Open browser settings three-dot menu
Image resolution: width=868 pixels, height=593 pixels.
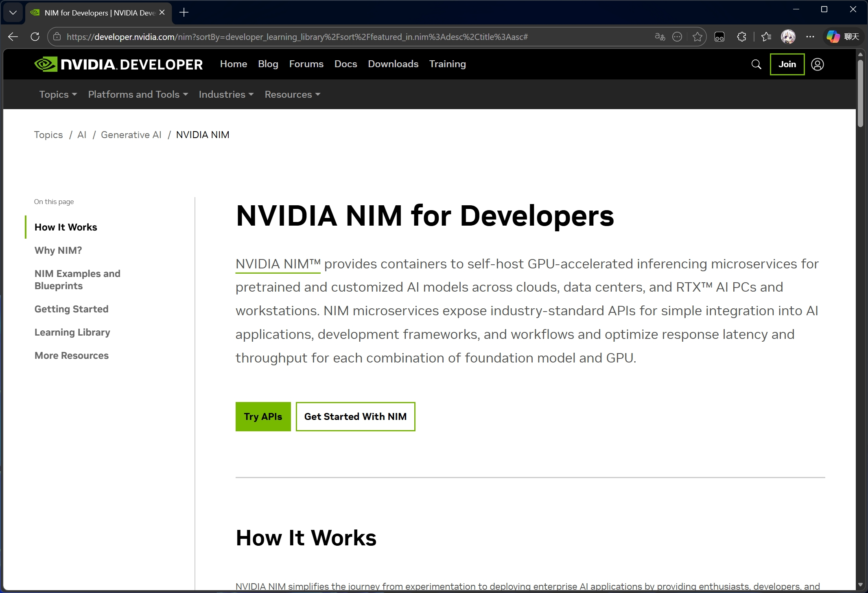[x=810, y=37]
